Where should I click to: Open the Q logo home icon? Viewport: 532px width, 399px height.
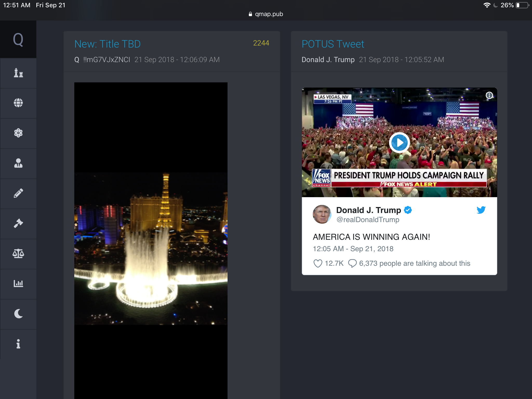(18, 39)
